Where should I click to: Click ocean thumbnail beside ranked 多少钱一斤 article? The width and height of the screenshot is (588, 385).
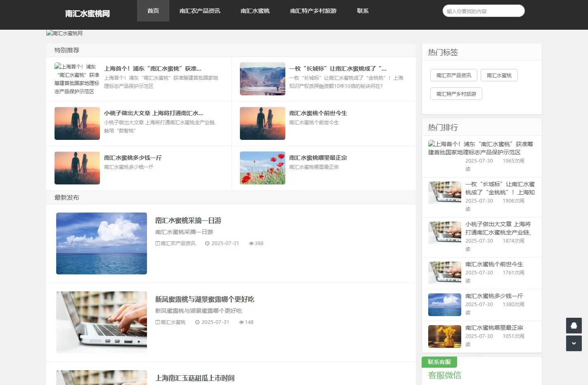tap(445, 305)
